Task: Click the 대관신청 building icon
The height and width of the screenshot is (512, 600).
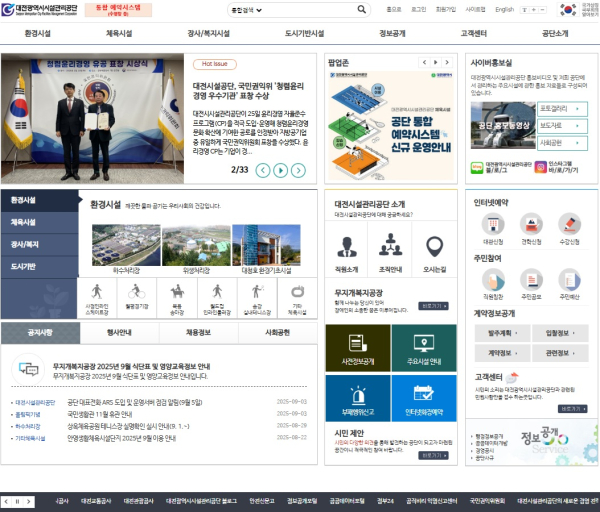Action: point(493,224)
